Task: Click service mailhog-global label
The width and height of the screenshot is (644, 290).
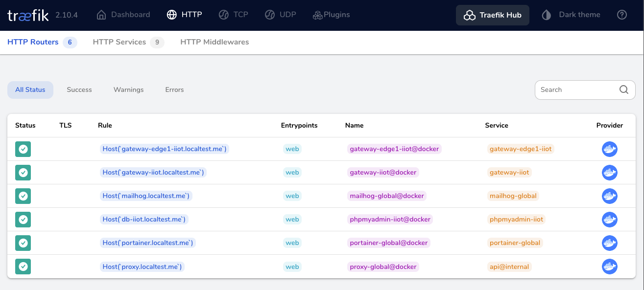Action: tap(513, 196)
